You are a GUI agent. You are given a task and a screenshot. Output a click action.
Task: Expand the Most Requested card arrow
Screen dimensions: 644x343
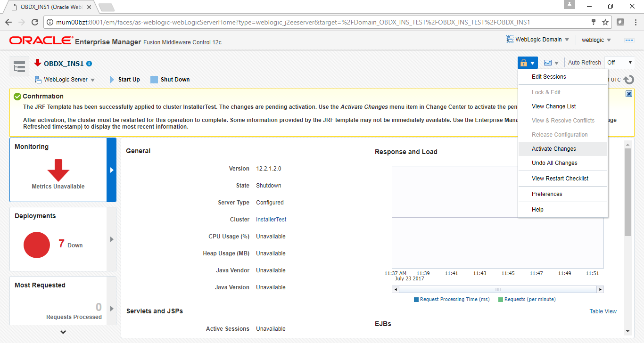(x=111, y=309)
